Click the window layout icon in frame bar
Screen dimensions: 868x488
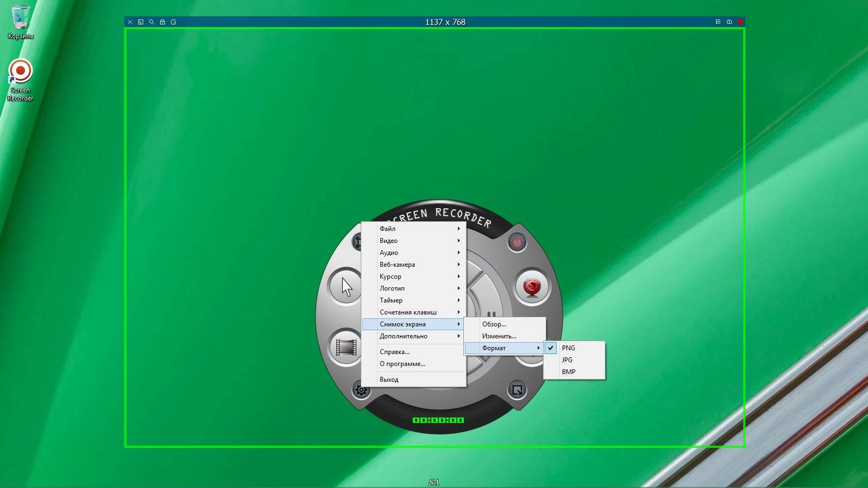click(x=141, y=22)
